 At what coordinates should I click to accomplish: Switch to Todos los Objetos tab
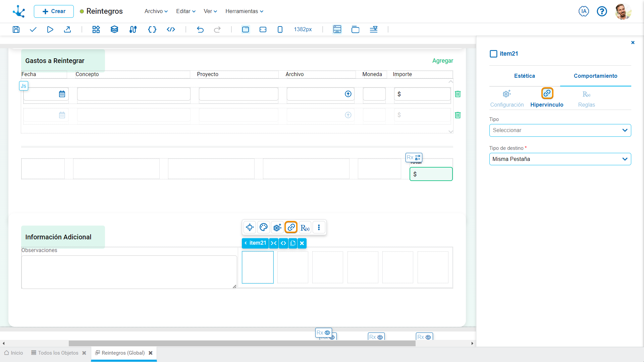55,353
